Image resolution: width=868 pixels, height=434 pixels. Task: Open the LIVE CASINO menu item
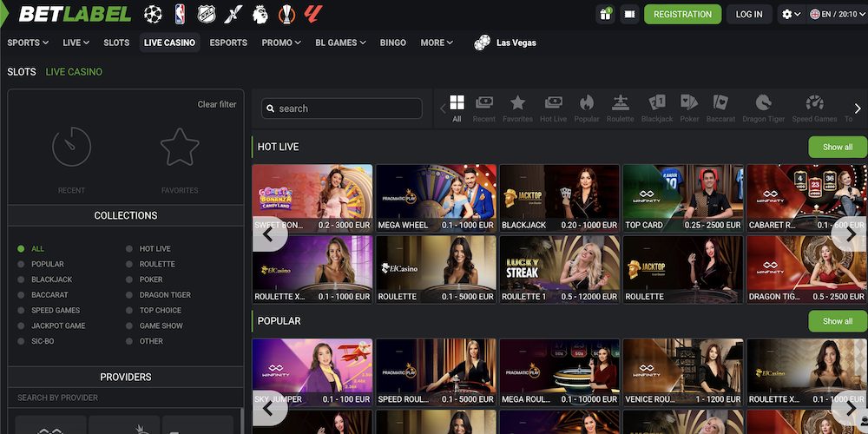pyautogui.click(x=169, y=43)
